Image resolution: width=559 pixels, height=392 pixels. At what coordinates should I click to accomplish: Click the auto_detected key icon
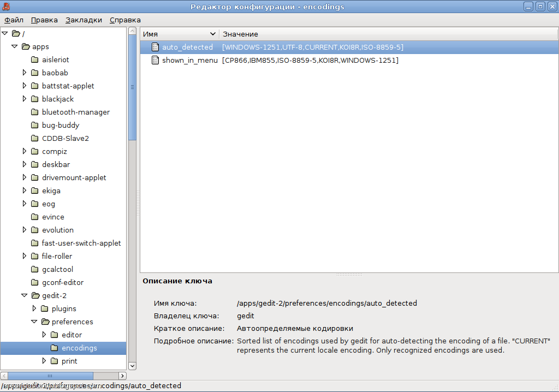pos(155,47)
